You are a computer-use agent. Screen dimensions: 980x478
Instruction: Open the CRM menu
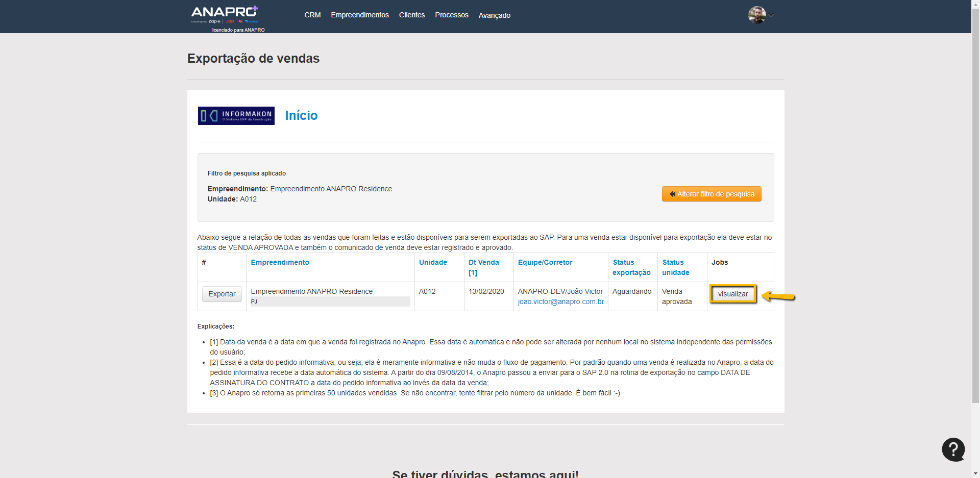[x=312, y=15]
